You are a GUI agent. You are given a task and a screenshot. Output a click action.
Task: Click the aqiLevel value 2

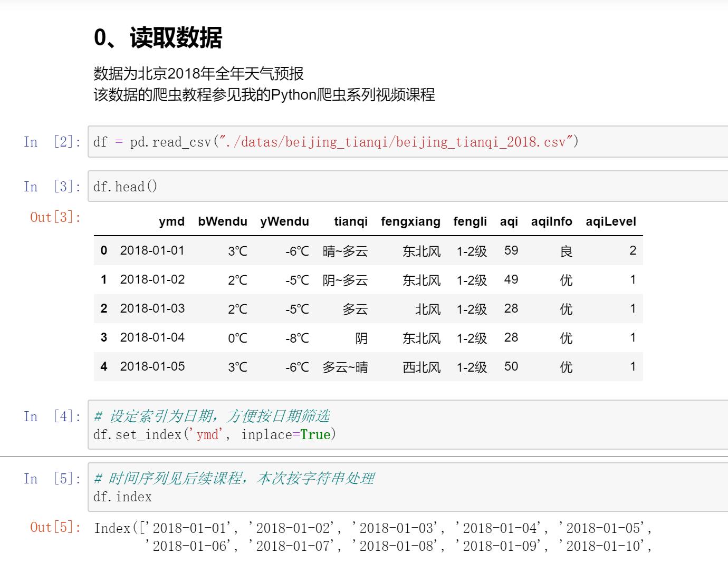pos(633,250)
